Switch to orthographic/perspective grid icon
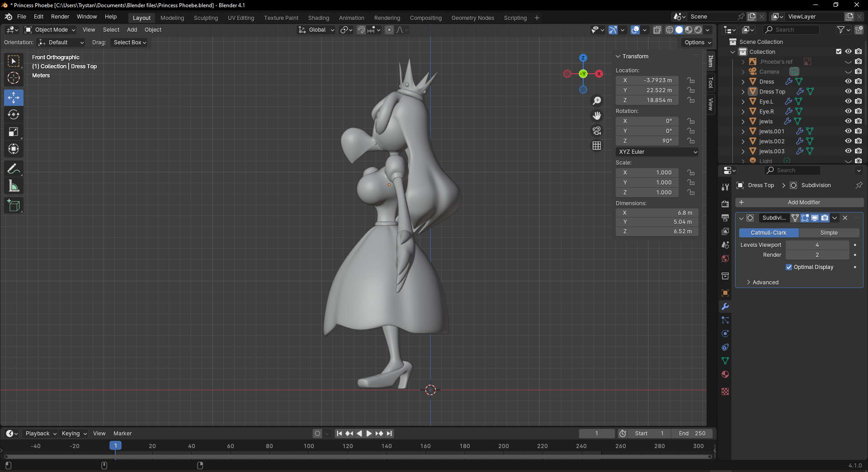Viewport: 868px width, 472px height. tap(597, 146)
